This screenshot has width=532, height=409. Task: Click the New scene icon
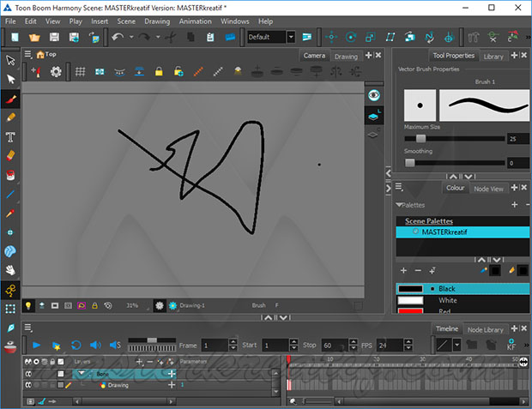pyautogui.click(x=15, y=37)
